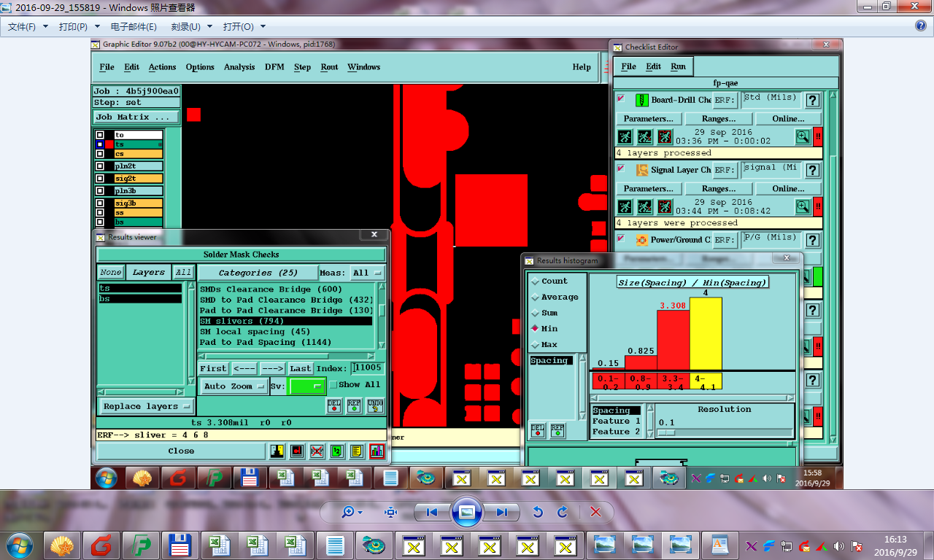Select the Average radio option
The width and height of the screenshot is (934, 560).
535,297
